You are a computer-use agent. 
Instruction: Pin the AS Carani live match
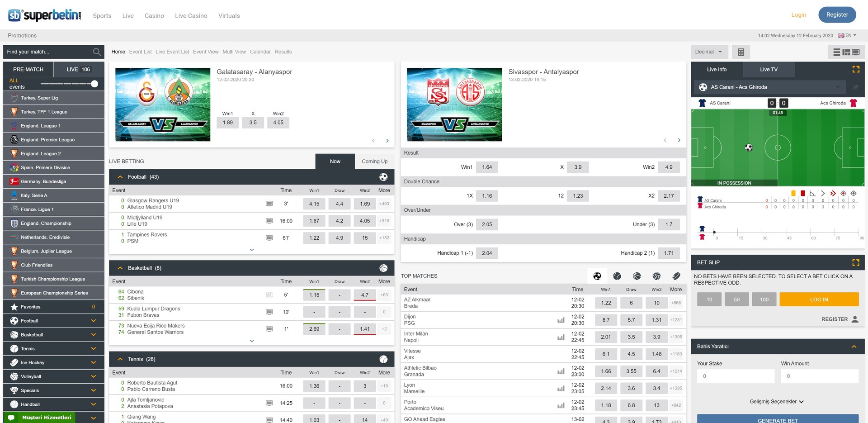click(855, 87)
